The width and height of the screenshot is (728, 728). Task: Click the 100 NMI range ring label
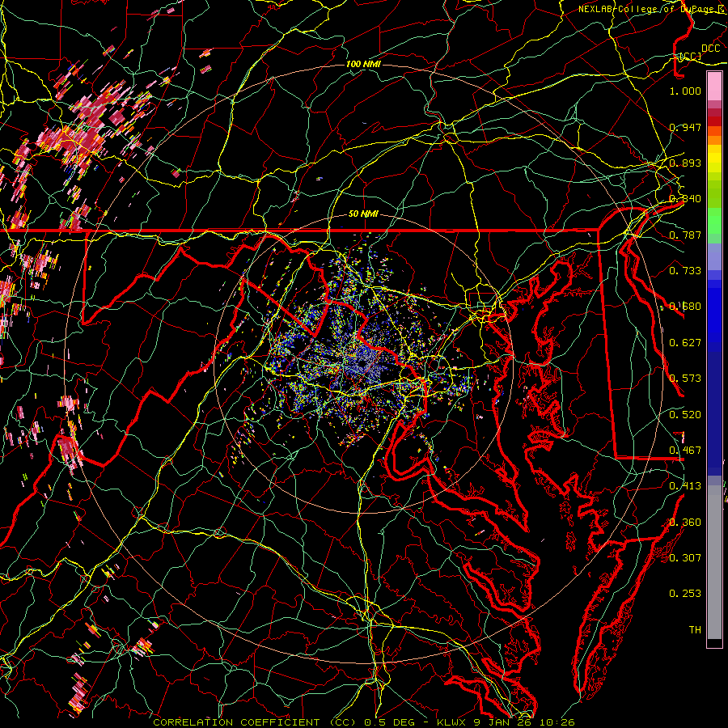point(363,64)
